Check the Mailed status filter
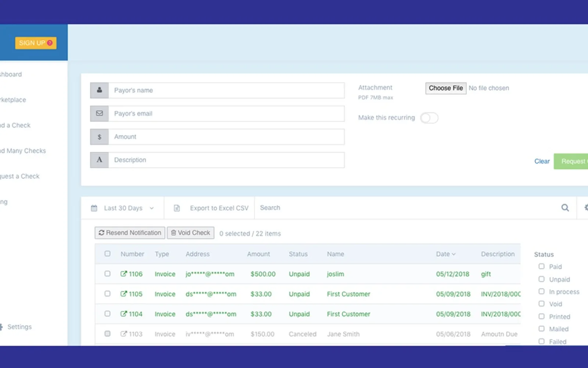The image size is (588, 368). pos(541,329)
